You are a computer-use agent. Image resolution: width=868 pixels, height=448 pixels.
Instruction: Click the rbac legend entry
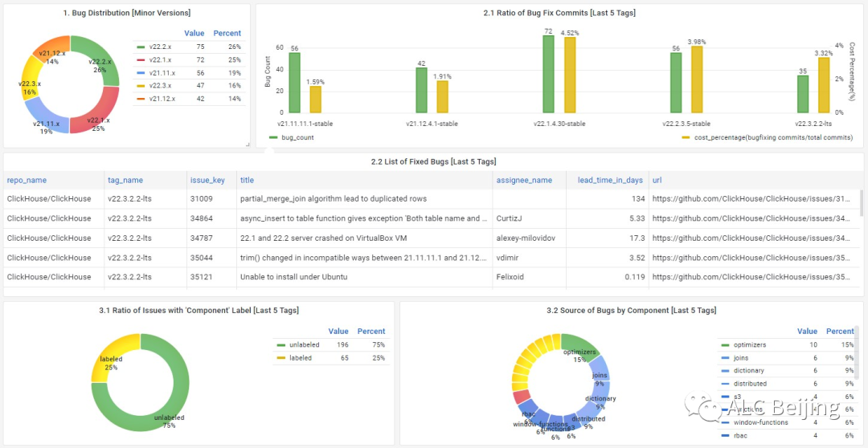(739, 435)
